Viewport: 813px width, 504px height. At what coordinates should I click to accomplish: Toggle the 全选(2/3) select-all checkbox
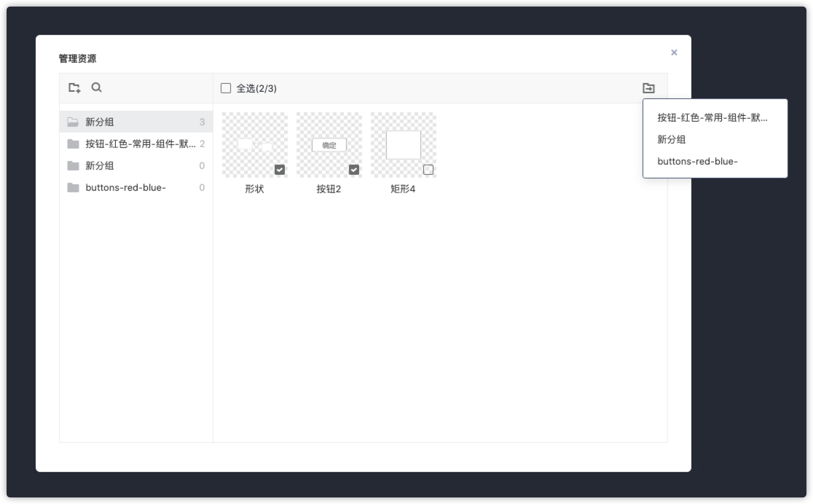coord(226,88)
